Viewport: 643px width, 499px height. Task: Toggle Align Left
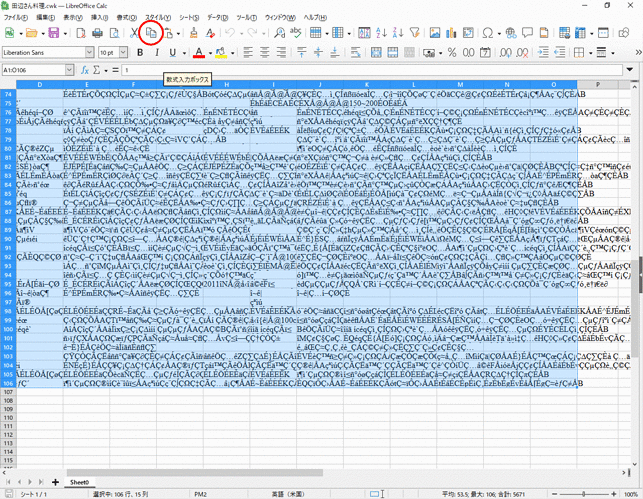[x=248, y=52]
